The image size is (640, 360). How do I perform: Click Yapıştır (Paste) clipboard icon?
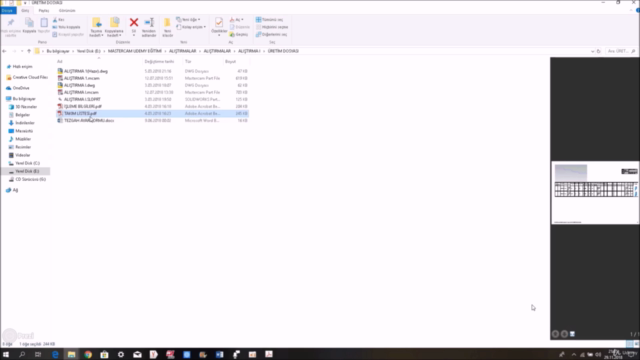tap(44, 25)
